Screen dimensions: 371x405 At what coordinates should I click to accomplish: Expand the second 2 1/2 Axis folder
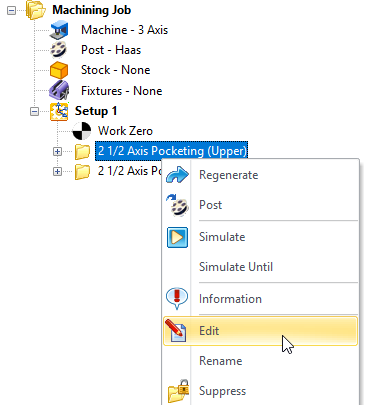point(57,172)
